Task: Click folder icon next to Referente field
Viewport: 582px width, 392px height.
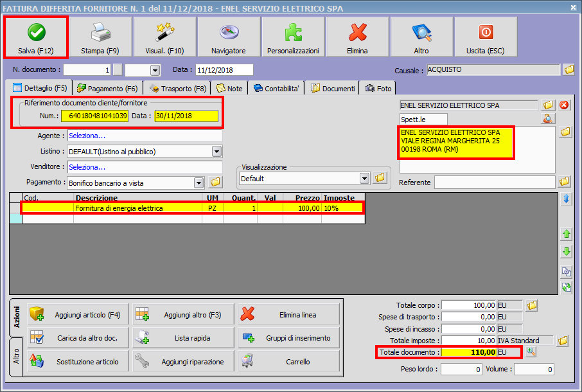Action: [564, 181]
